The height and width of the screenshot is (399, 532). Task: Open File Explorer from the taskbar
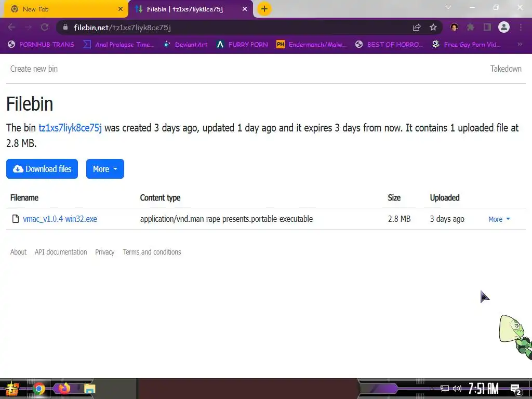[89, 389]
